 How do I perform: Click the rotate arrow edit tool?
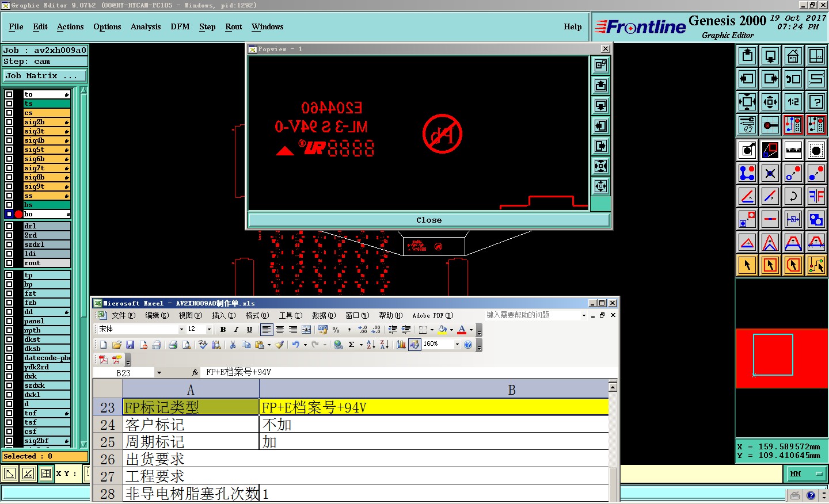point(793,196)
